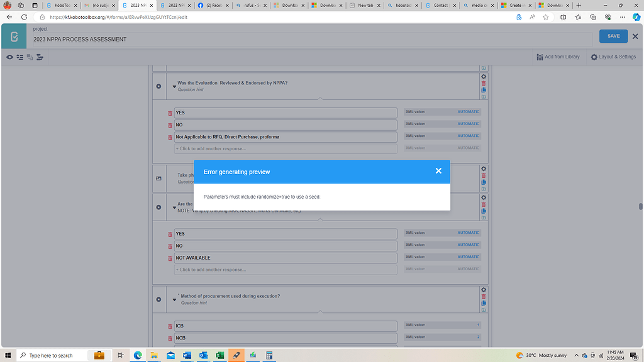This screenshot has width=644, height=362.
Task: Click the clone-form icon in the top toolbar
Action: point(30,57)
